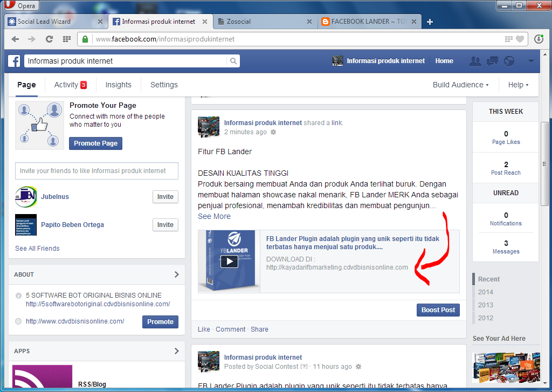Close the Zosocial tab
Image resolution: width=552 pixels, height=392 pixels.
pos(309,22)
